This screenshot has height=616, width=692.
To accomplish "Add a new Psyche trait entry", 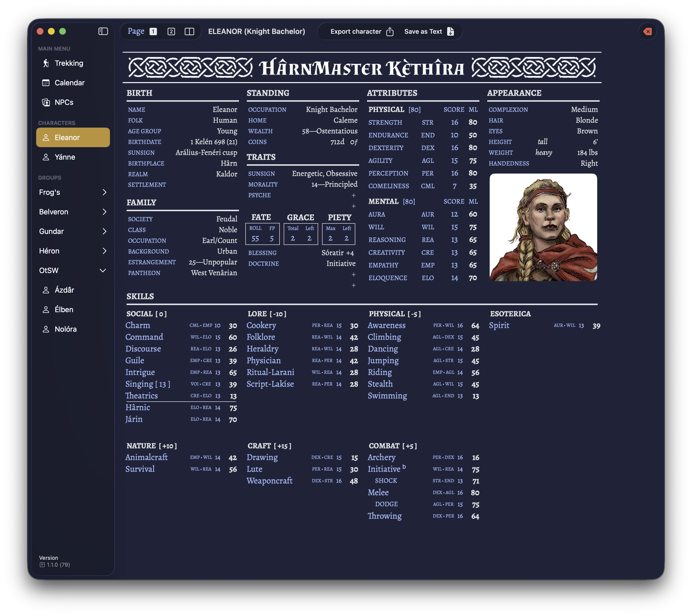I will point(353,195).
